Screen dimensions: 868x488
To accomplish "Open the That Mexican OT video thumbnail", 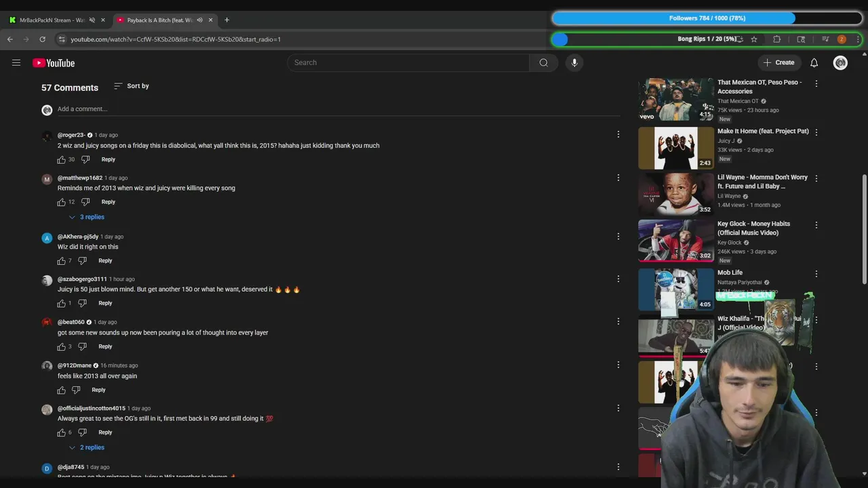I will (676, 100).
